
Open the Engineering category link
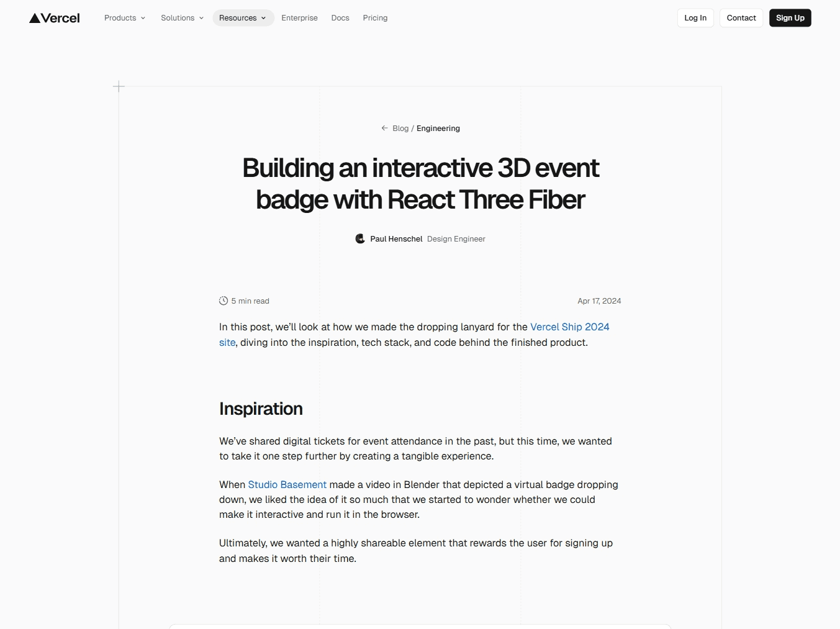438,129
